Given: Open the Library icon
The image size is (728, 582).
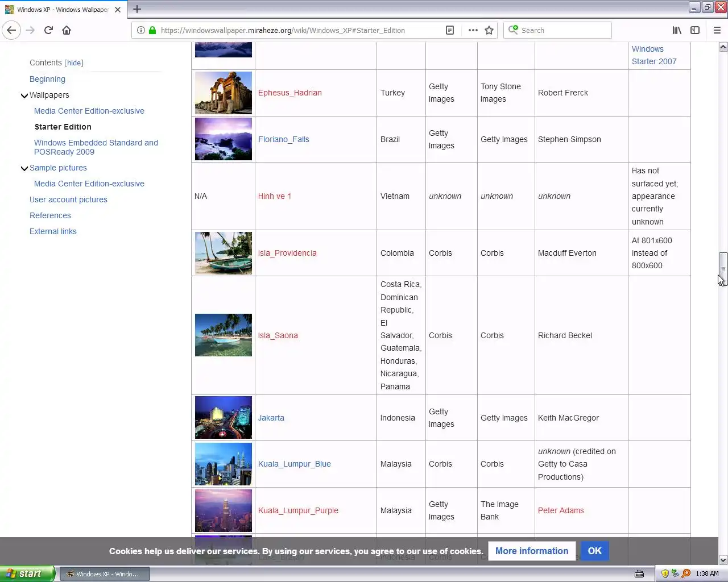Looking at the screenshot, I should pyautogui.click(x=677, y=30).
